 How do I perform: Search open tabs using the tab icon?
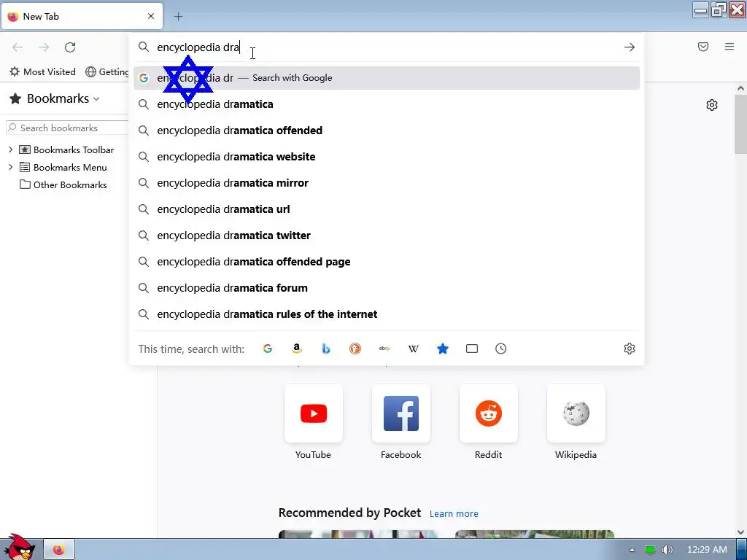coord(472,349)
